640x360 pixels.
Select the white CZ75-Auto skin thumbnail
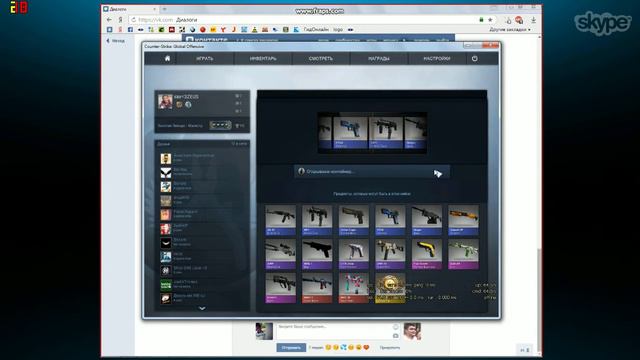[354, 254]
